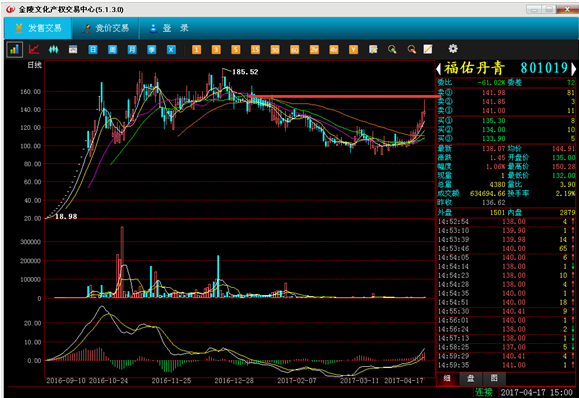Select the 4hr orange period icon

334,49
